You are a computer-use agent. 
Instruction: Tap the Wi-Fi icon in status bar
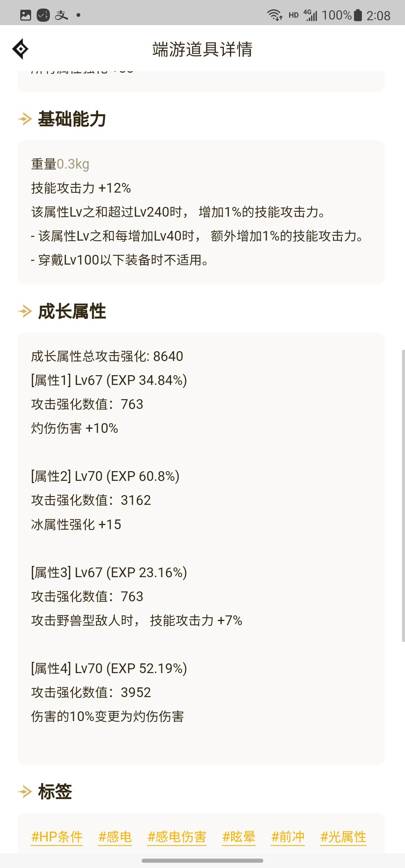[x=274, y=15]
